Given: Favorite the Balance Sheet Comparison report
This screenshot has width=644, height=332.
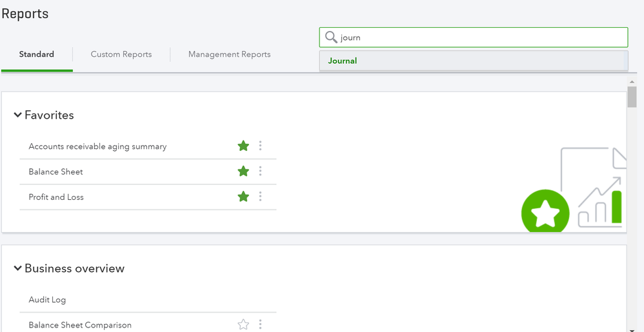Looking at the screenshot, I should 243,325.
